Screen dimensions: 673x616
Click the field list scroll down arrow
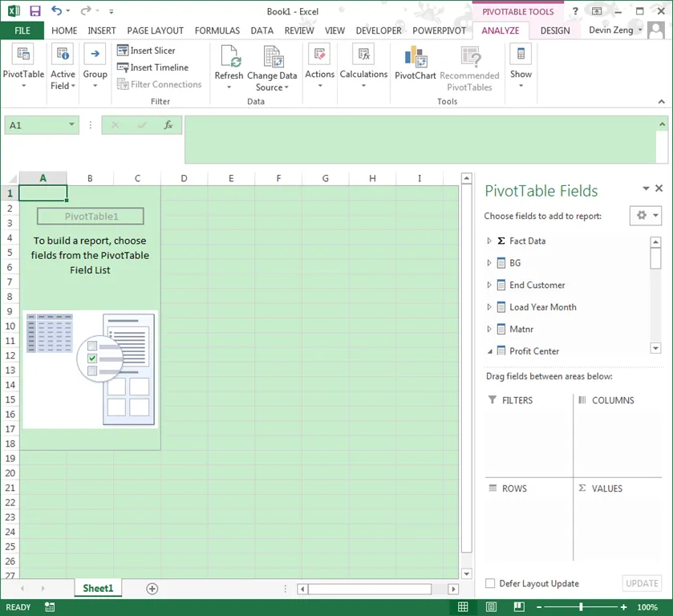[655, 348]
